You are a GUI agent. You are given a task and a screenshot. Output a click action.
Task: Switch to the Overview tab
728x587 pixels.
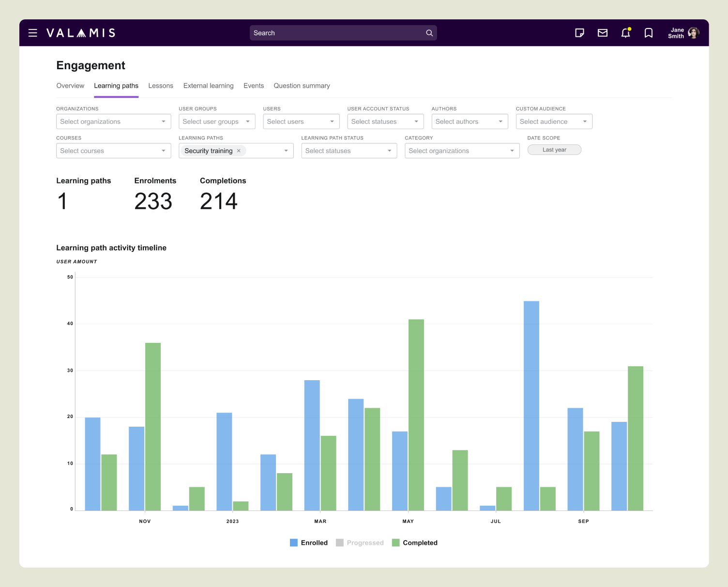click(70, 86)
